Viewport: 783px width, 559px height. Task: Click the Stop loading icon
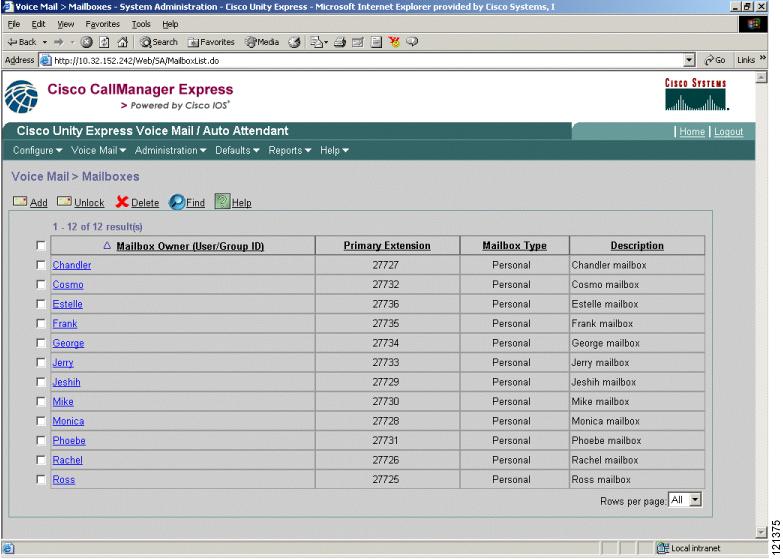86,42
